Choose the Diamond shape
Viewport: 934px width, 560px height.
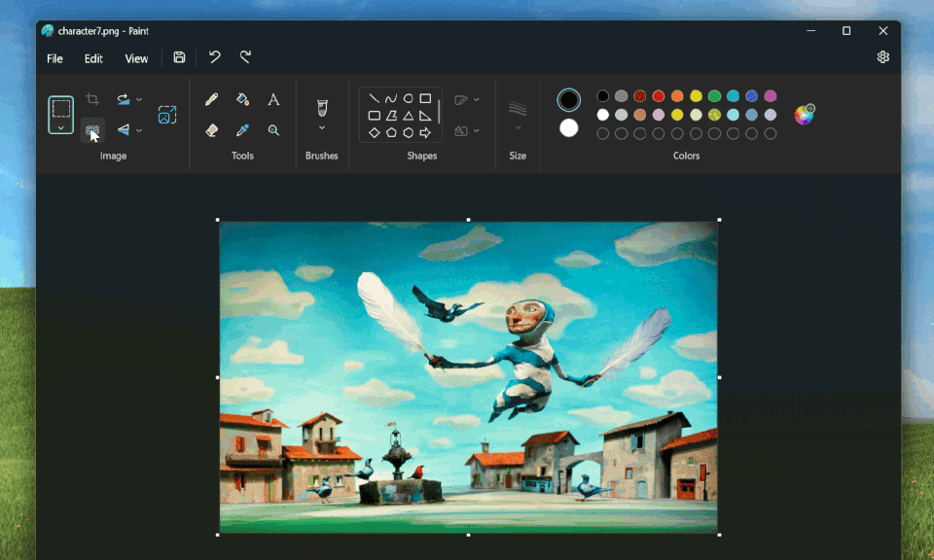coord(374,133)
